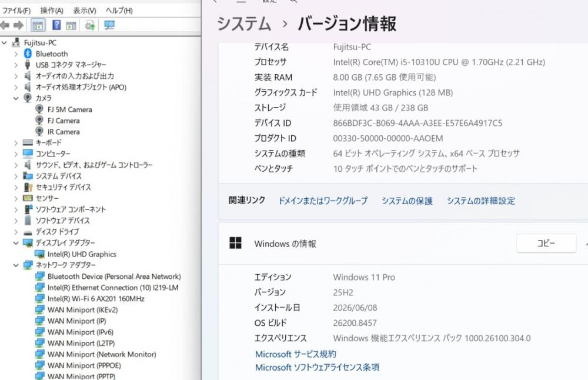588x380 pixels.
Task: Click the ディスク ドライブ drive icon
Action: (28, 232)
